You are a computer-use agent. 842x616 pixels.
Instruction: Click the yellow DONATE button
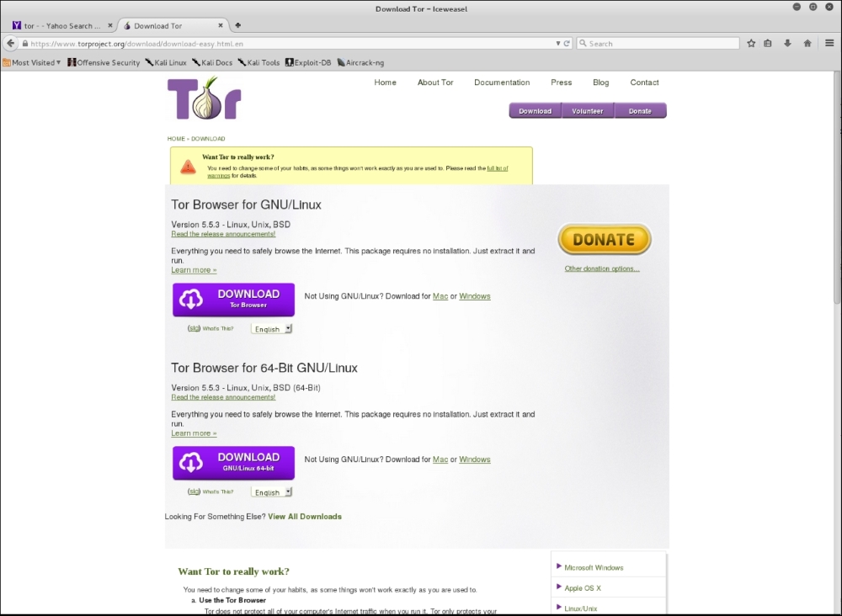604,239
